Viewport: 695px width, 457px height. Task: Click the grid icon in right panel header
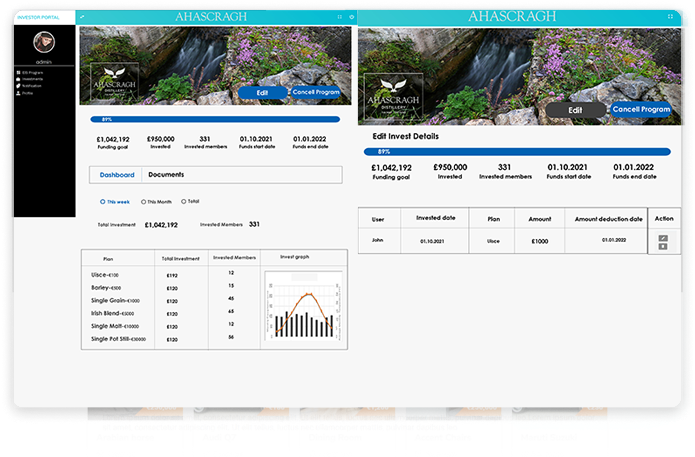670,16
